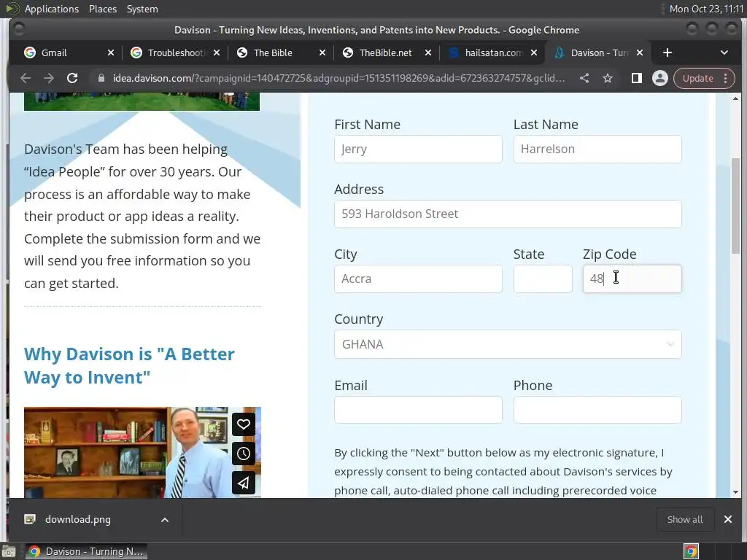Close The Bible tab
The image size is (747, 560).
322,52
